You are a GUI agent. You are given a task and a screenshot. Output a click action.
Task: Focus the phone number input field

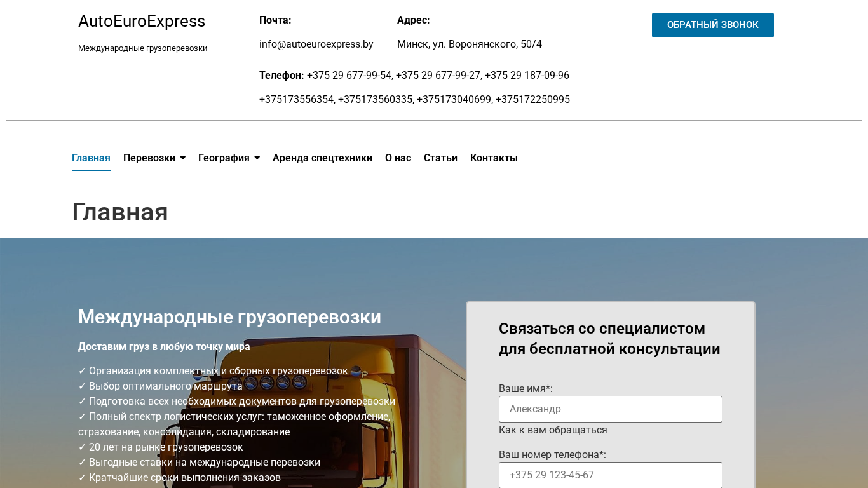click(610, 475)
